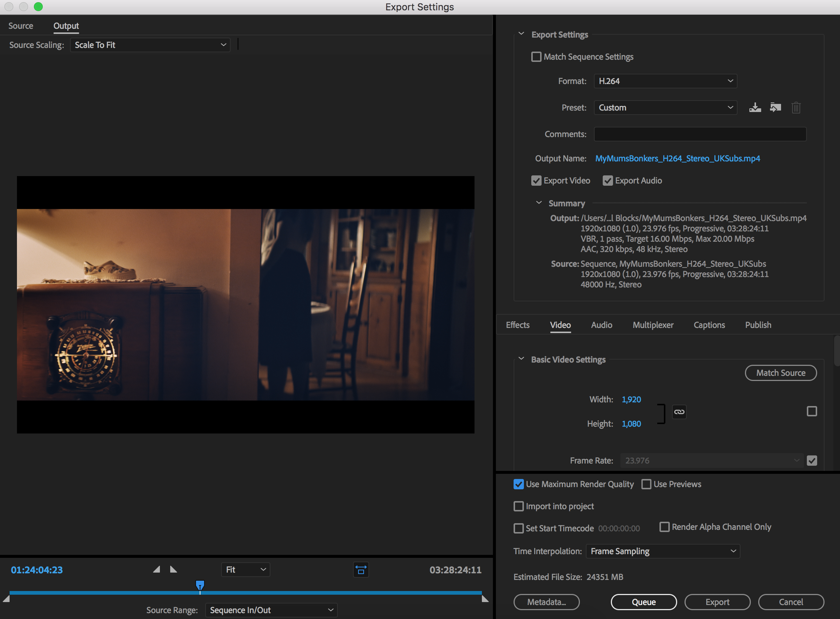Screen dimensions: 840x619
Task: Open the Video tab
Action: point(560,325)
